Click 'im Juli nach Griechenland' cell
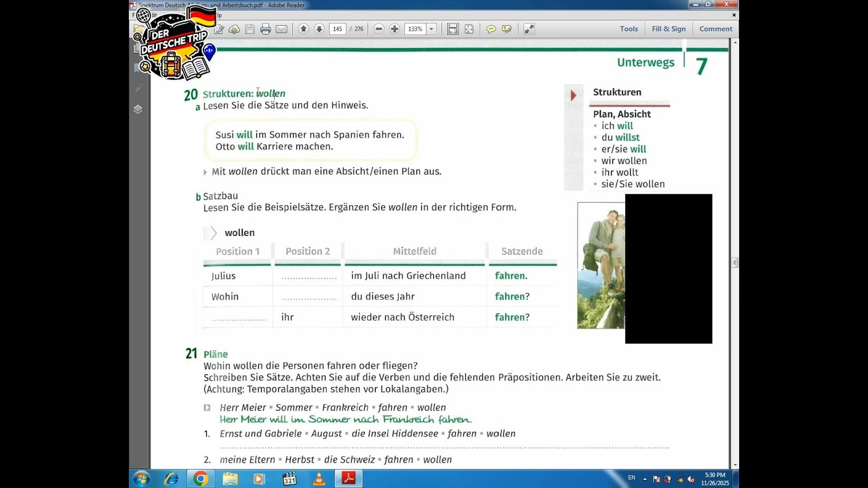Screen dimensions: 868x488 tap(408, 276)
